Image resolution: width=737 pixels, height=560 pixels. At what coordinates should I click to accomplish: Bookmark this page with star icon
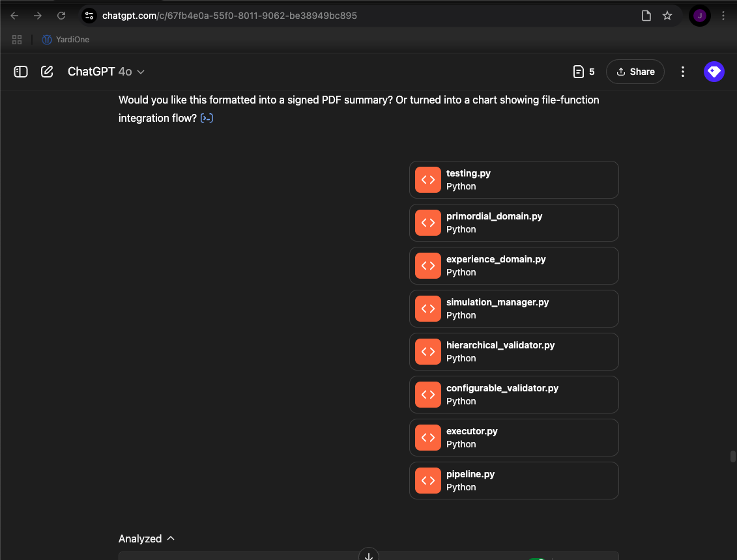point(667,16)
